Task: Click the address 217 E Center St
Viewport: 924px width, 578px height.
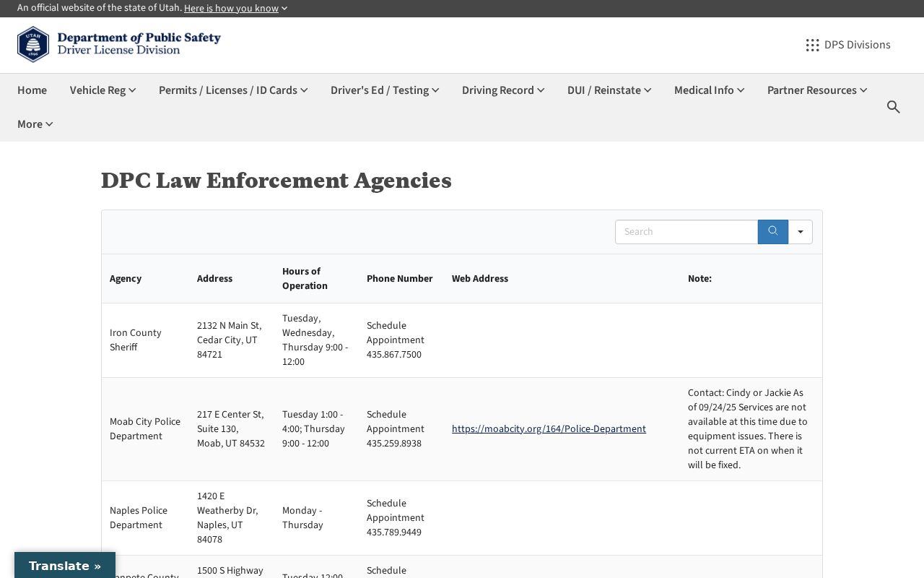Action: tap(231, 429)
